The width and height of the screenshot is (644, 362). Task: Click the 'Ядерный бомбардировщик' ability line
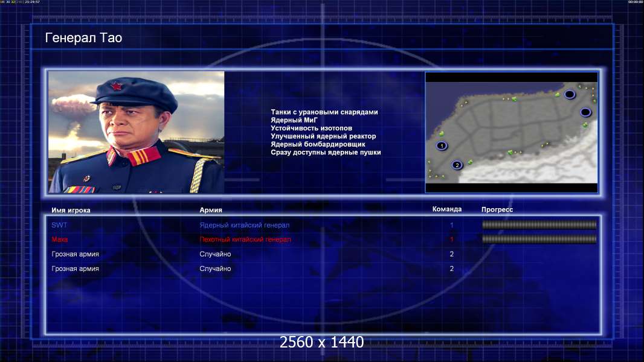tap(318, 144)
